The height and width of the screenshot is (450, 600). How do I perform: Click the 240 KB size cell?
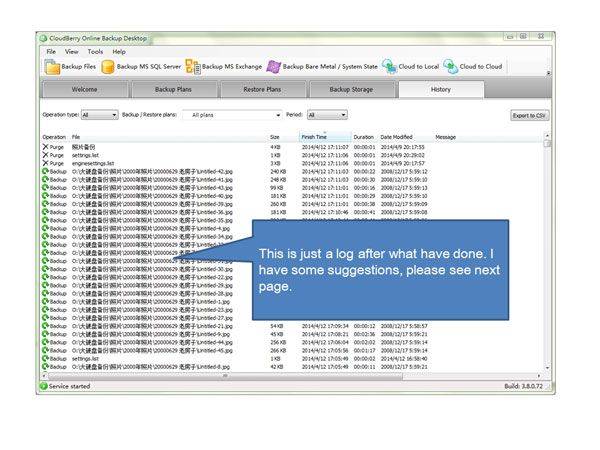pos(278,171)
